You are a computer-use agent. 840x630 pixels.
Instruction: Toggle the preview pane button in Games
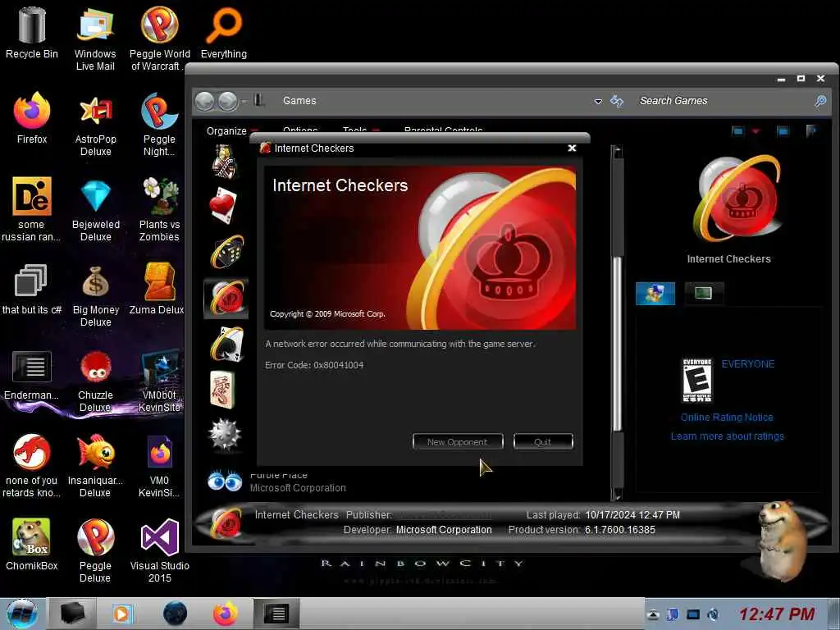click(x=783, y=130)
